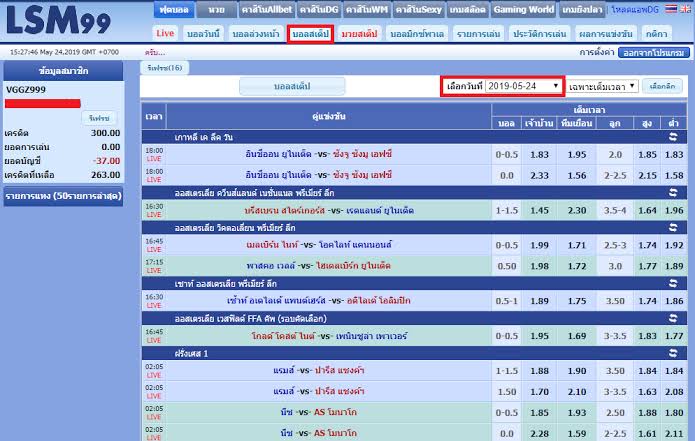
Task: Click the small refresh button under the member ID
Action: tap(99, 118)
